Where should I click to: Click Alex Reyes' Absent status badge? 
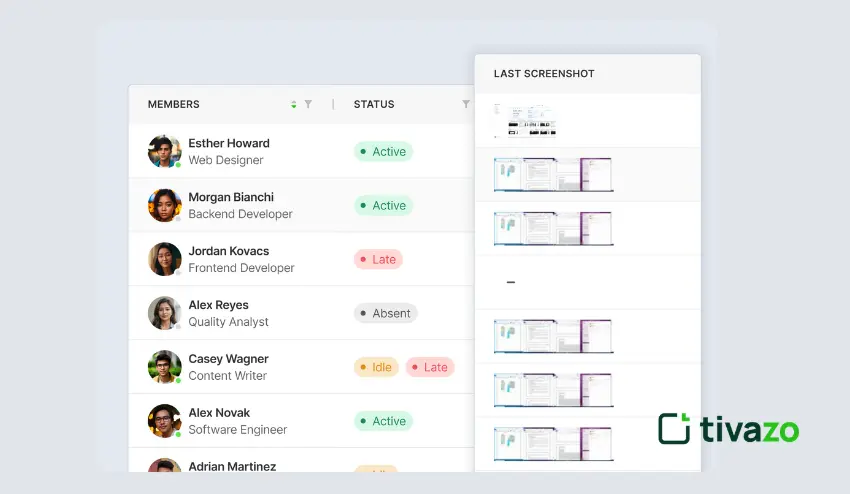385,313
